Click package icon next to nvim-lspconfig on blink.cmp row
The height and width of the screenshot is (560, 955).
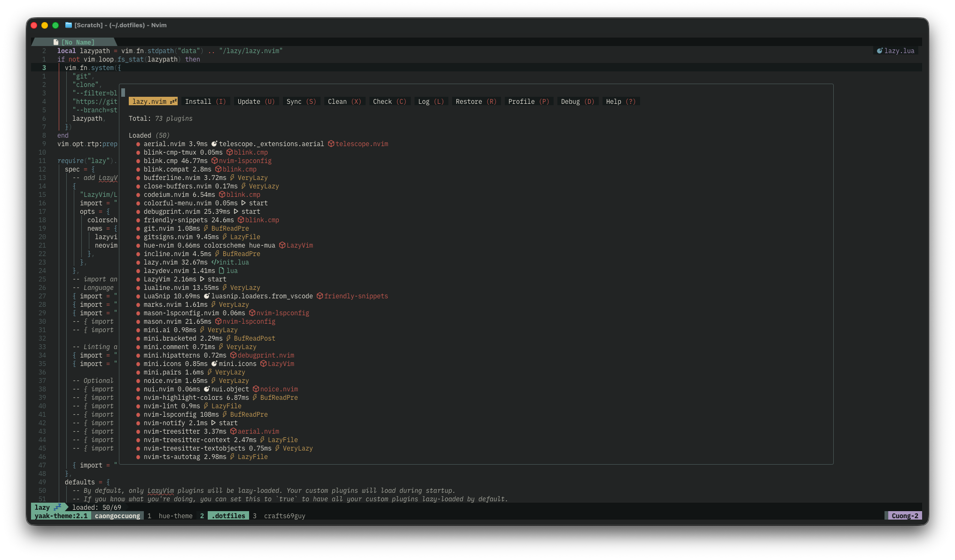214,161
